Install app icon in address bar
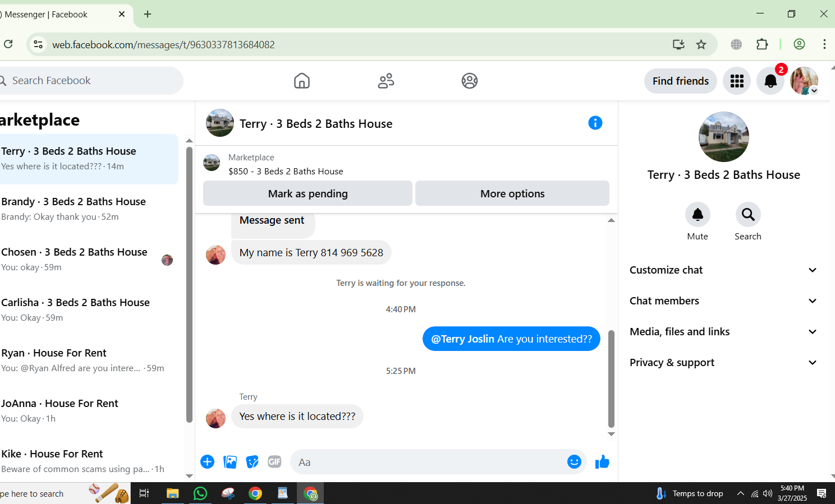The width and height of the screenshot is (835, 504). point(678,45)
